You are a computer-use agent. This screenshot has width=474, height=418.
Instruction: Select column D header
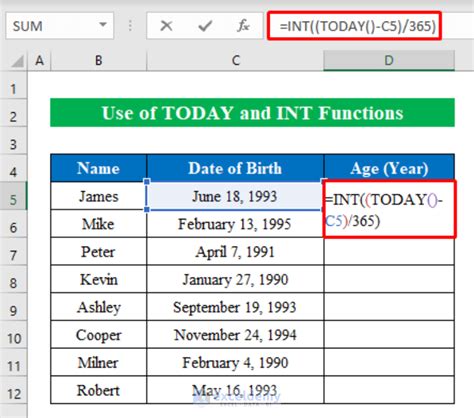389,61
